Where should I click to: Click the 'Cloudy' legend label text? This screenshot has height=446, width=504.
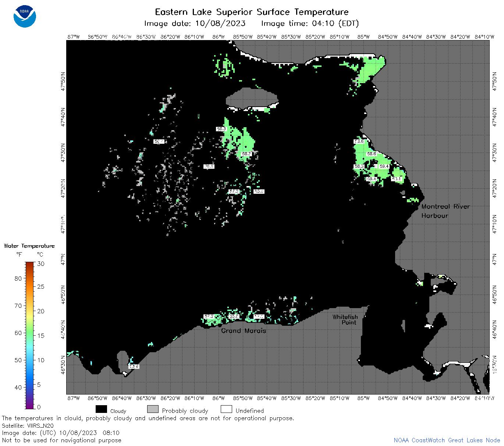pyautogui.click(x=118, y=411)
